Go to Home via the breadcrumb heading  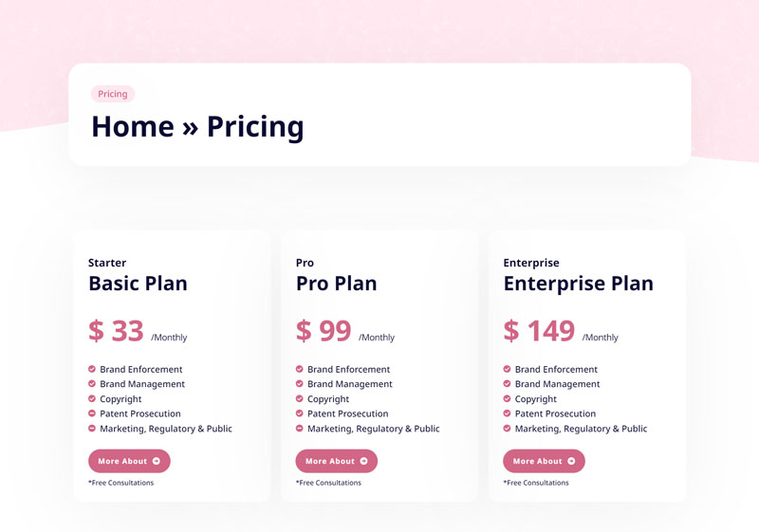[x=132, y=127]
